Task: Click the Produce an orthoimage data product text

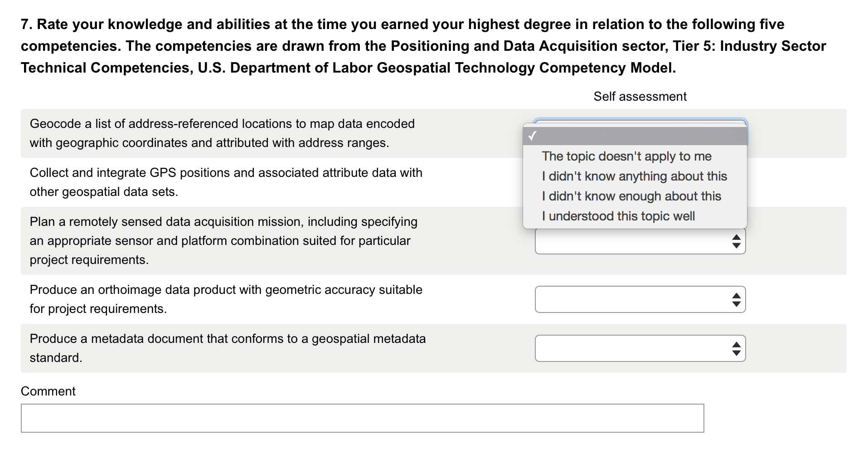Action: click(226, 299)
